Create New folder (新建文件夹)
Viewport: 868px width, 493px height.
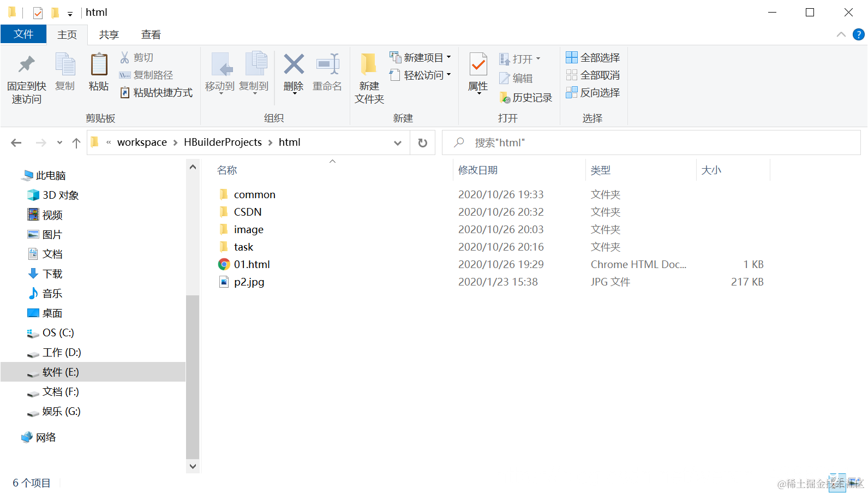point(369,78)
